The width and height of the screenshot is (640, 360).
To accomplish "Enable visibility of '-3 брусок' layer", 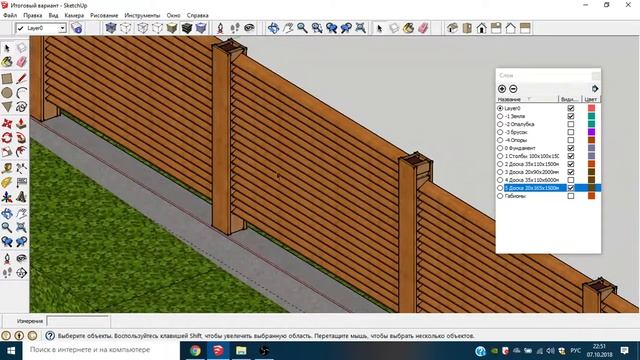I will tap(571, 132).
